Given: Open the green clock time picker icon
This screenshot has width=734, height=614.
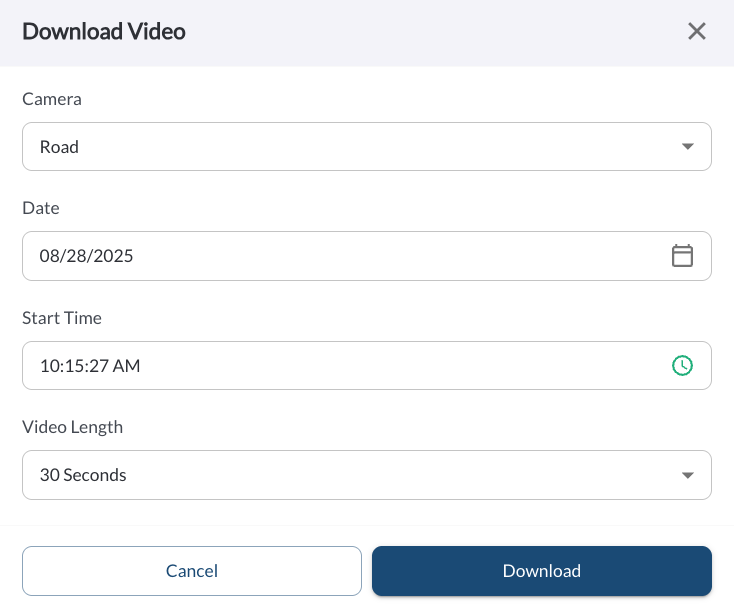Looking at the screenshot, I should click(682, 365).
